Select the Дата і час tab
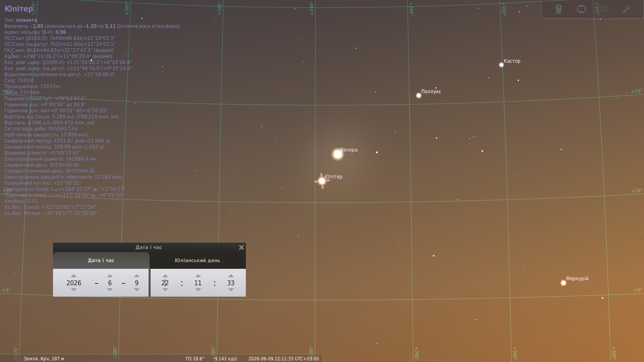The width and height of the screenshot is (644, 362). [x=101, y=260]
